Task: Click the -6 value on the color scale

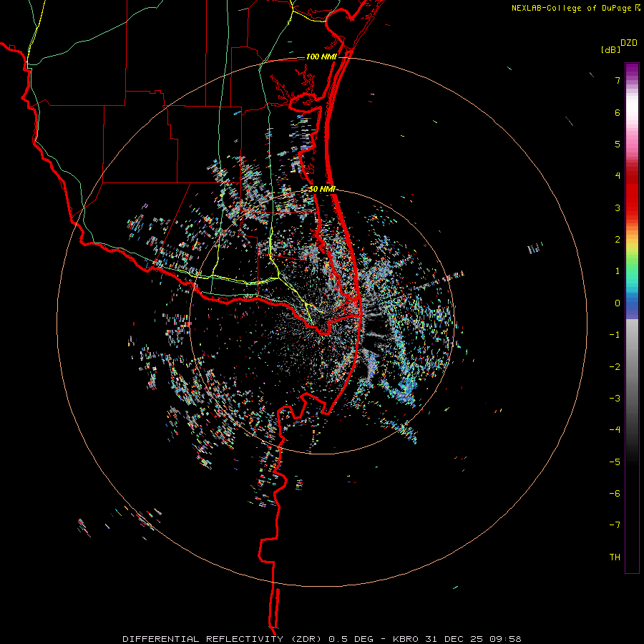Action: [x=615, y=494]
